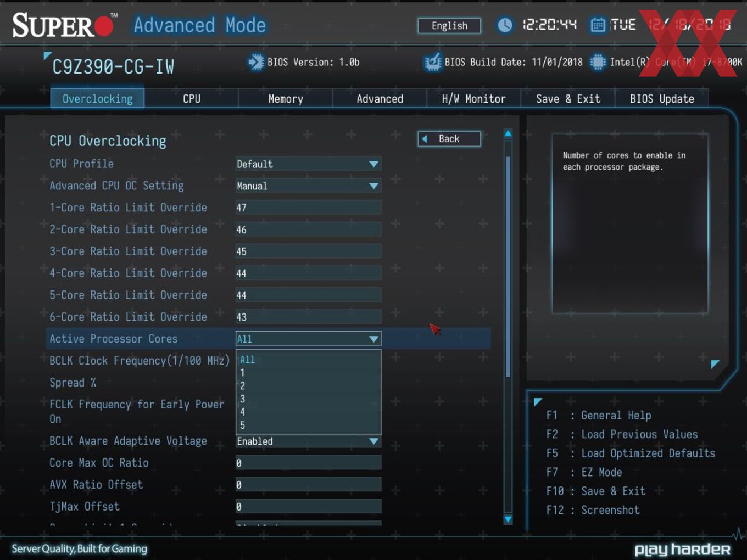Select 4 in the cores list

tap(308, 412)
